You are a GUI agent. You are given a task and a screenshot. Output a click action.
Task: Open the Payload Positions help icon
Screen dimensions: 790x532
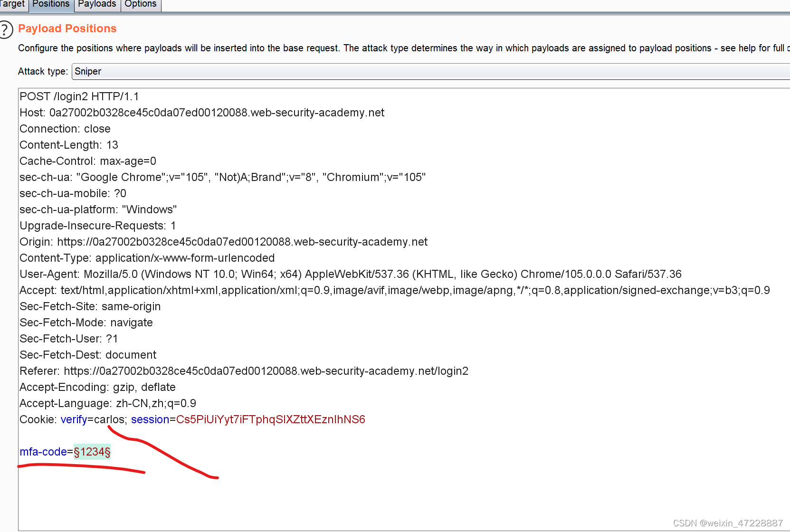[5, 29]
